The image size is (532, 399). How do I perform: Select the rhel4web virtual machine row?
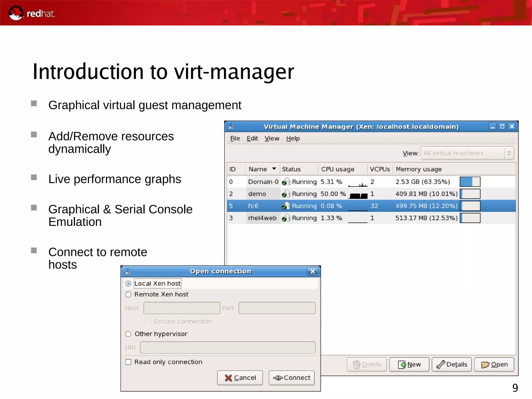click(371, 218)
